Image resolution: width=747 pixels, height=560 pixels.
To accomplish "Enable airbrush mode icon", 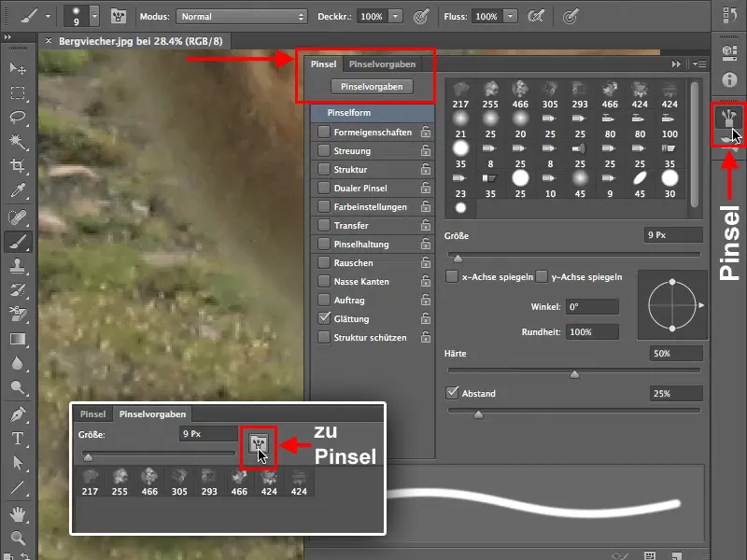I will point(536,17).
